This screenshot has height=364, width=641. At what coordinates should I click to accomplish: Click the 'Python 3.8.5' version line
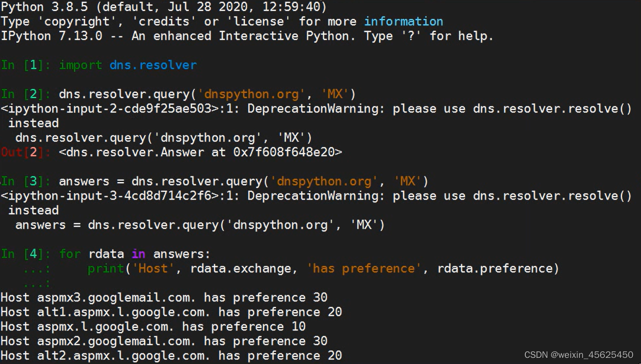(x=164, y=7)
